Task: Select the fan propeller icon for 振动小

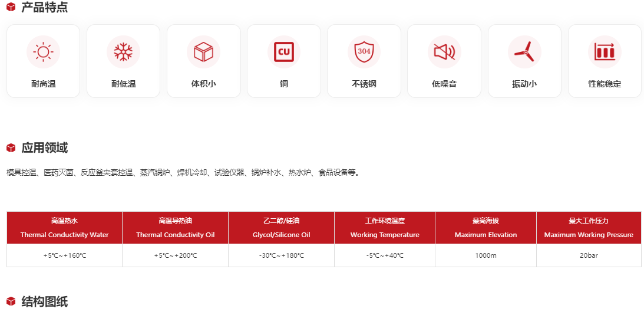Action: (524, 52)
